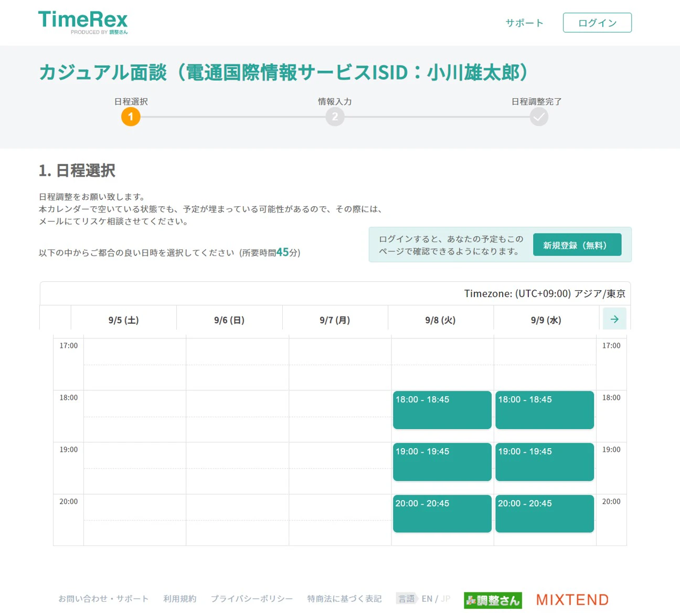Click the 9/9 (水) column header
The image size is (680, 616).
tap(546, 320)
